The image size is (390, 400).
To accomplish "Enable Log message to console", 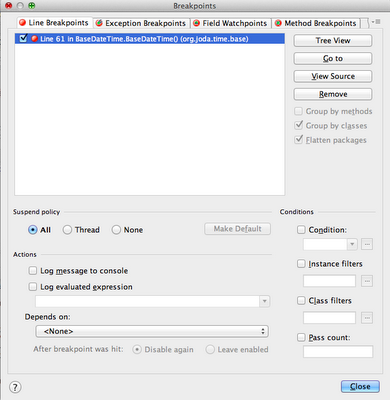I will pyautogui.click(x=33, y=271).
